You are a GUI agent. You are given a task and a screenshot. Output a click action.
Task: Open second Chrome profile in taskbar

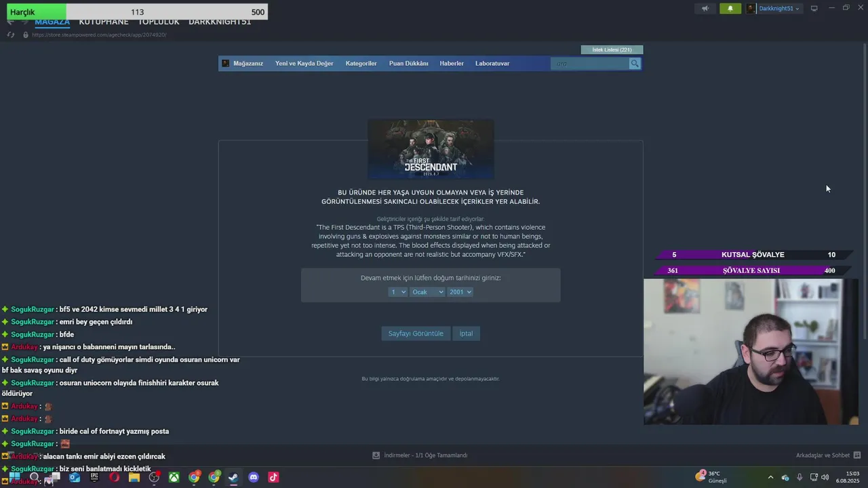[x=214, y=477]
